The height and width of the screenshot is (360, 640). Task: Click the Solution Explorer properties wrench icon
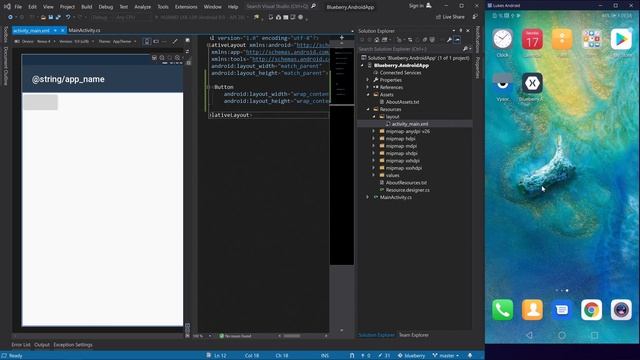[x=449, y=40]
